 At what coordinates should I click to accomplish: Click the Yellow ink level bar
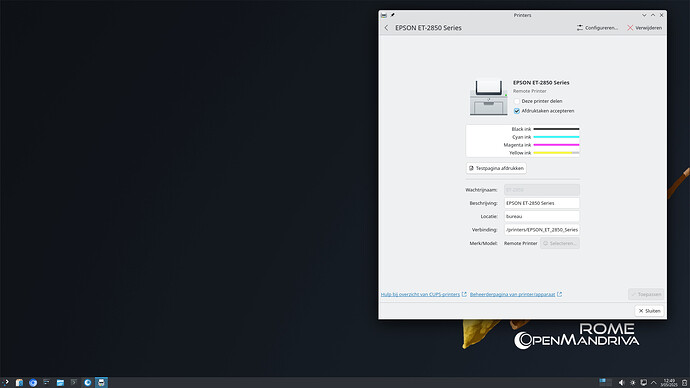point(556,153)
